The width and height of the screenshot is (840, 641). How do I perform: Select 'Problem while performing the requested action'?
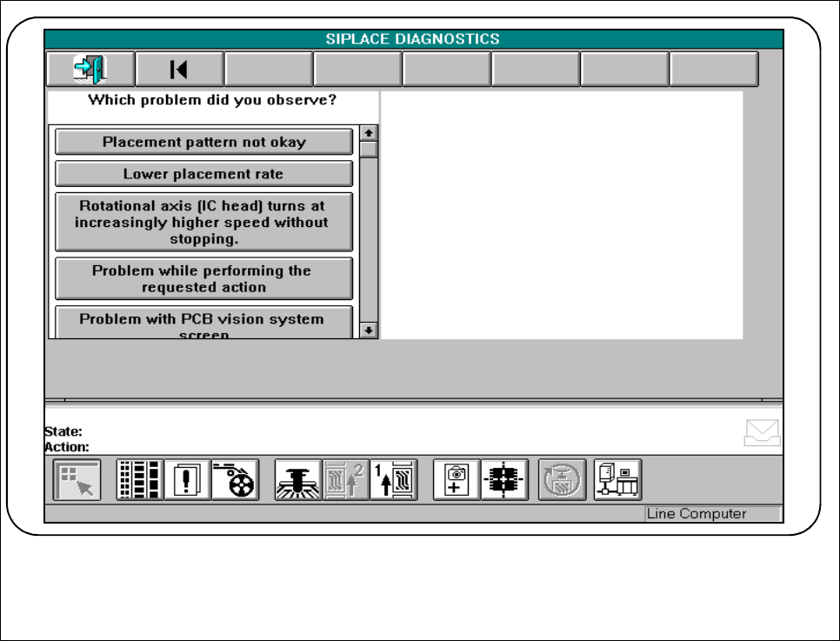(204, 278)
